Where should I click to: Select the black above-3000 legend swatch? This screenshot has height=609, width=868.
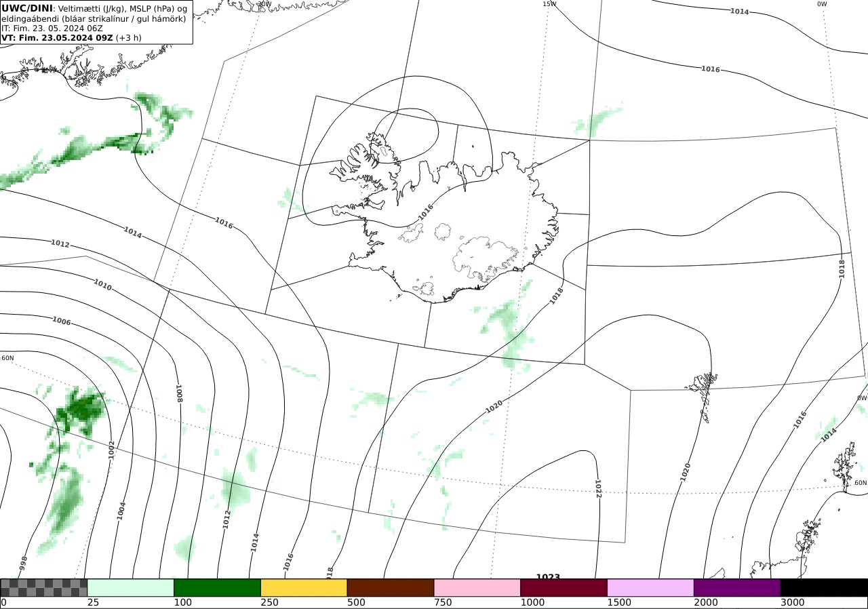tap(824, 587)
